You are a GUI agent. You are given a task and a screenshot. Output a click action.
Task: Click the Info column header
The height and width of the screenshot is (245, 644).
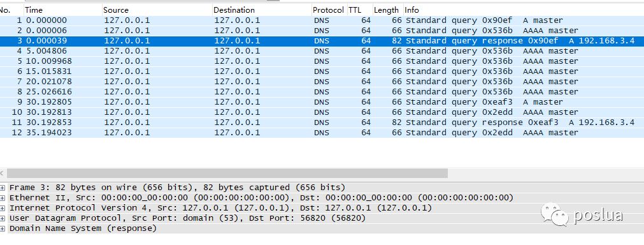524,10
